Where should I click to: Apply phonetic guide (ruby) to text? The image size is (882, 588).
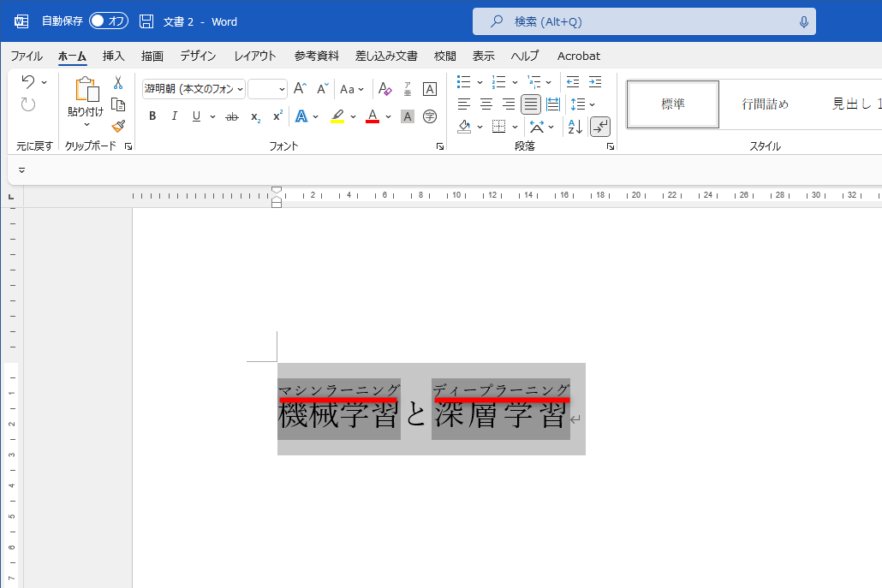point(408,89)
